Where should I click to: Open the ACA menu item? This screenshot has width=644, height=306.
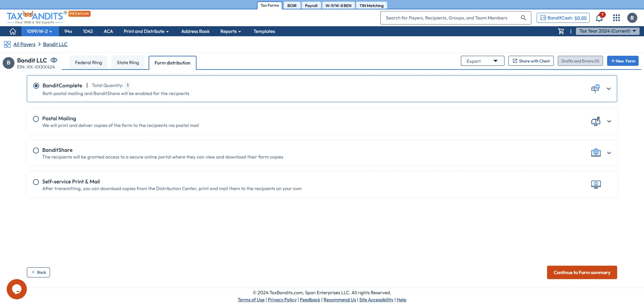[108, 31]
